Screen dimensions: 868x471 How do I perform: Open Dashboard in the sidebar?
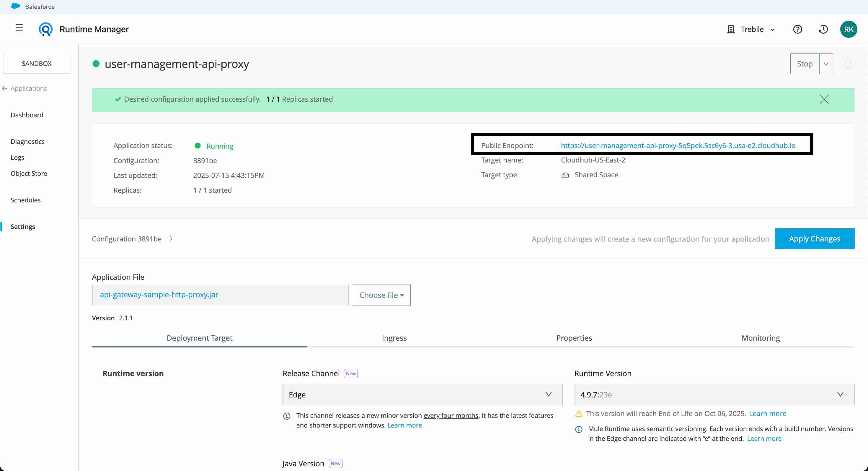coord(27,115)
